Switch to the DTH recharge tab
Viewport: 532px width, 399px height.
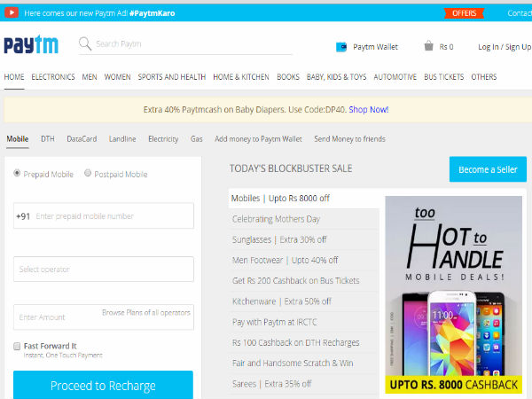tap(47, 139)
